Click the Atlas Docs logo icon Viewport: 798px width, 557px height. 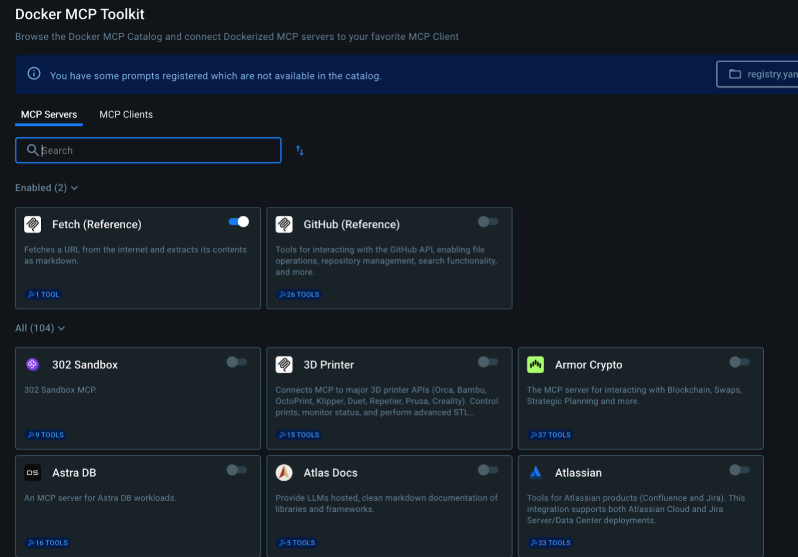(x=284, y=473)
